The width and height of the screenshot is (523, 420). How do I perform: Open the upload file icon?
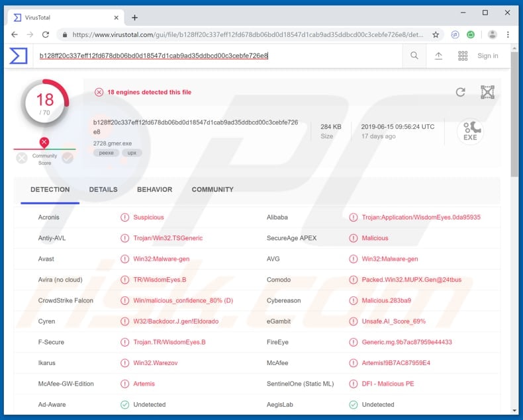pyautogui.click(x=438, y=56)
